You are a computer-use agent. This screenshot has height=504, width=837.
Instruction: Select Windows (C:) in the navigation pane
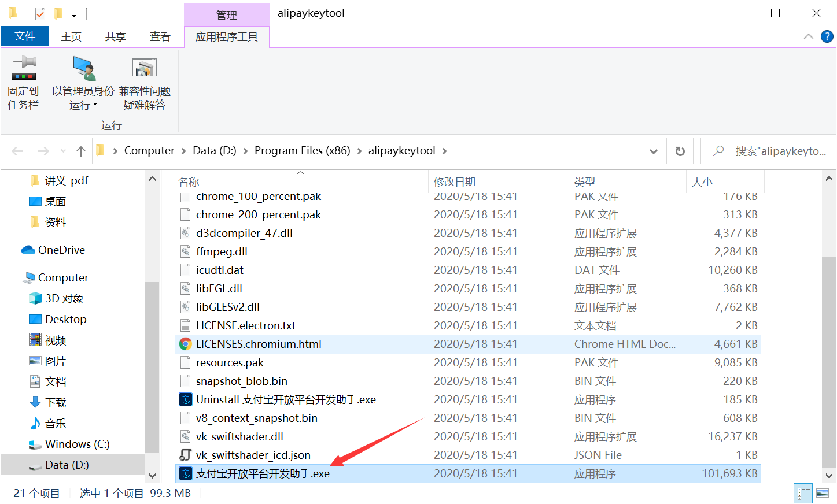[x=78, y=444]
